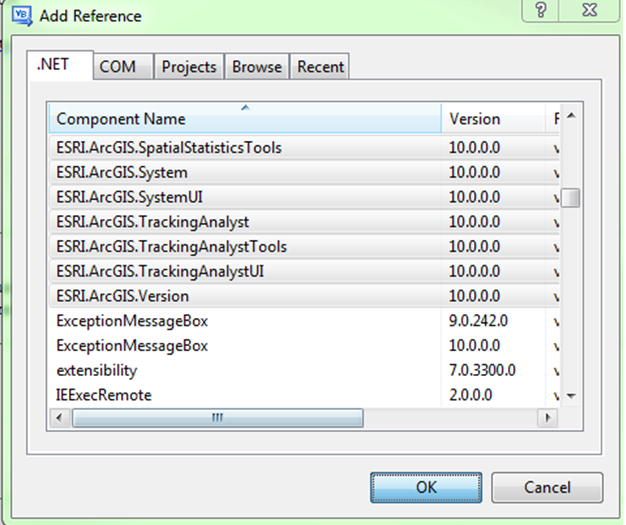Click the VB icon in the title bar
The width and height of the screenshot is (626, 525).
coord(22,16)
